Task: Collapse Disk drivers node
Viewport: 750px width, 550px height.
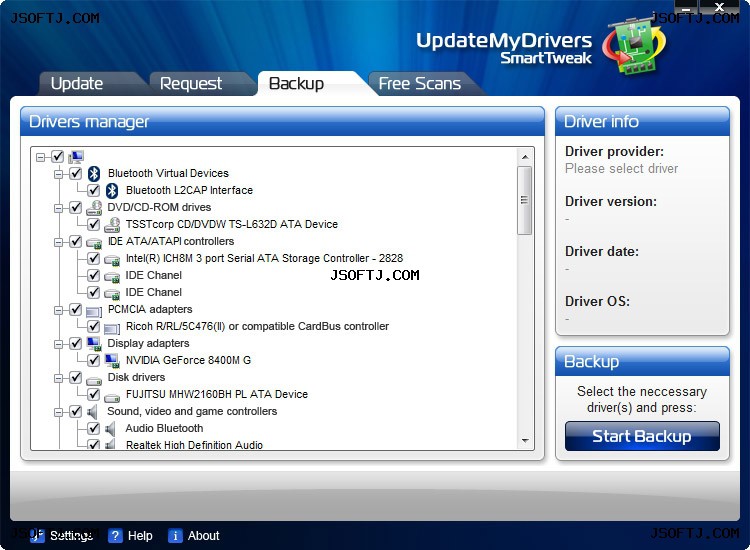Action: click(x=58, y=378)
